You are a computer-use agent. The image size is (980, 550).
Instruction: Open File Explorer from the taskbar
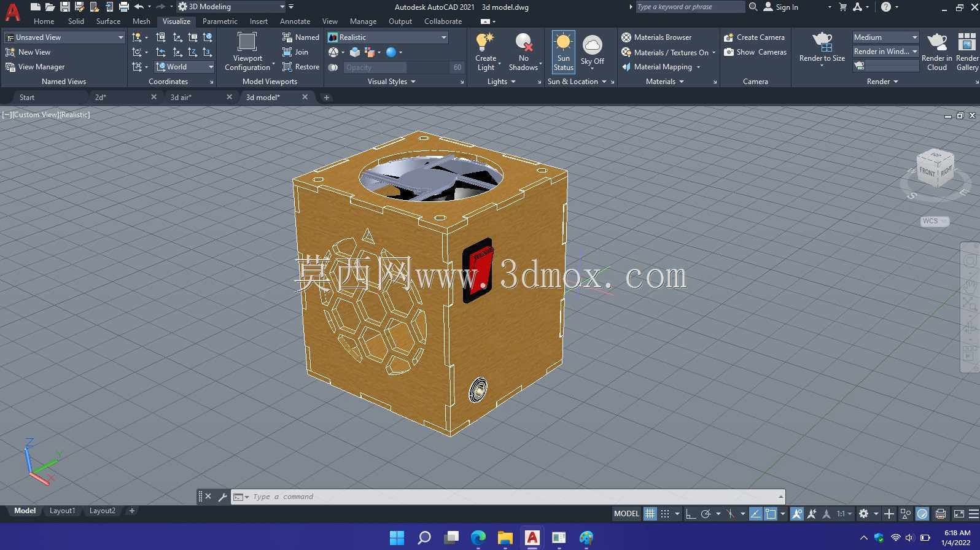click(x=505, y=538)
